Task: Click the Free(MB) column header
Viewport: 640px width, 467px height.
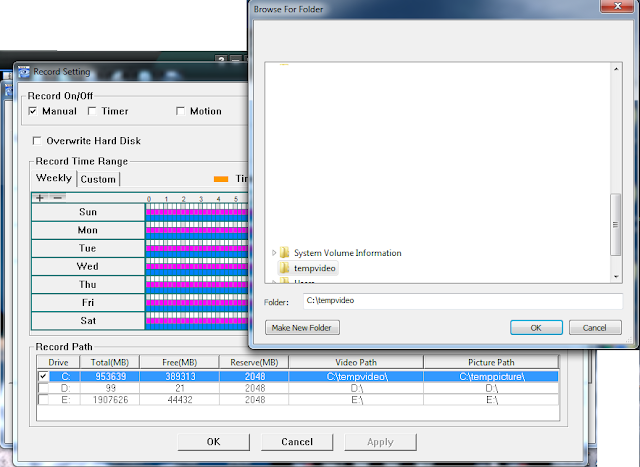Action: 180,362
